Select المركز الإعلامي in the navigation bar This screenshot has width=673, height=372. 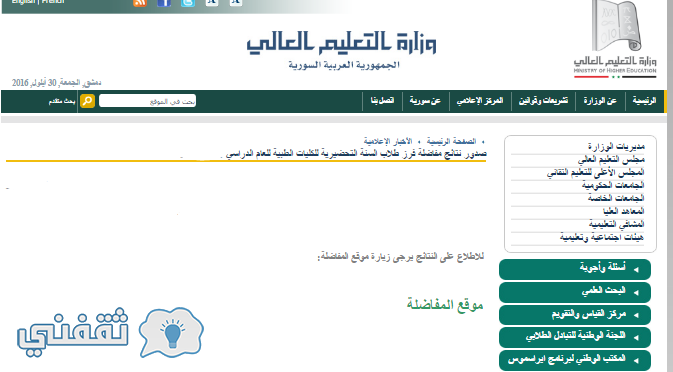pos(480,101)
